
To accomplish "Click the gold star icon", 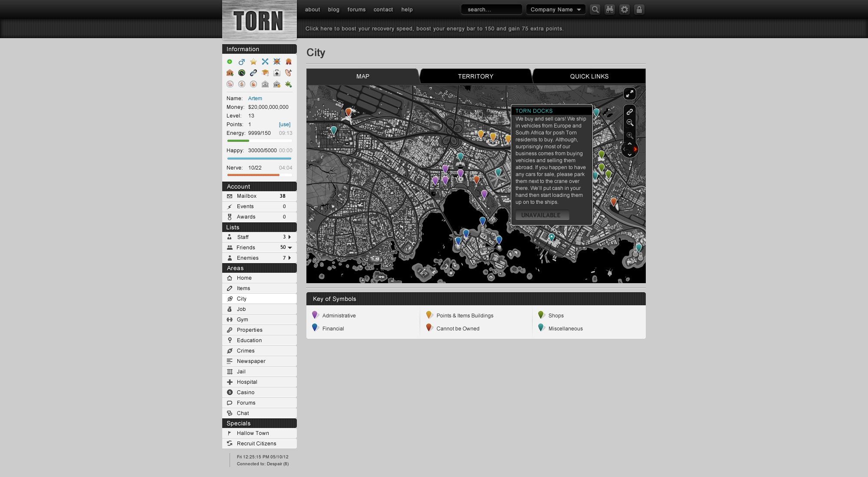I will click(253, 62).
